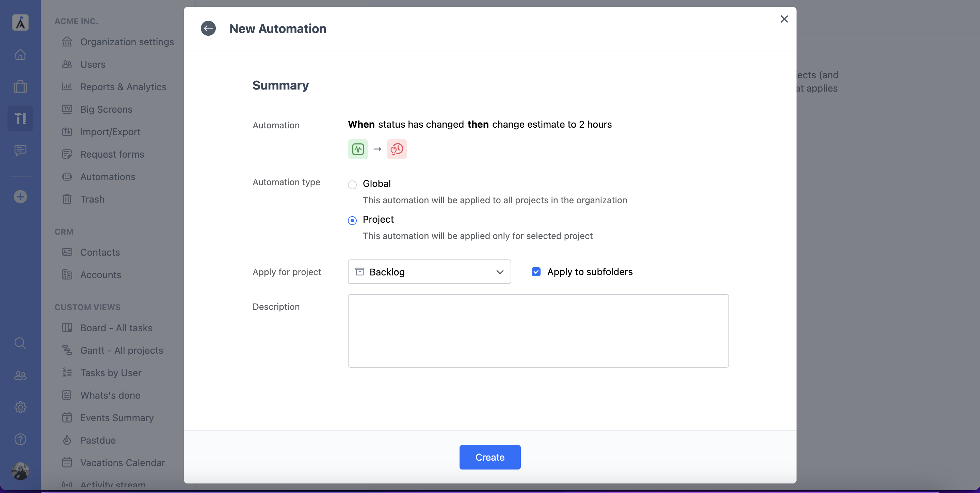Click the ACME INC. section header
980x493 pixels.
[76, 21]
